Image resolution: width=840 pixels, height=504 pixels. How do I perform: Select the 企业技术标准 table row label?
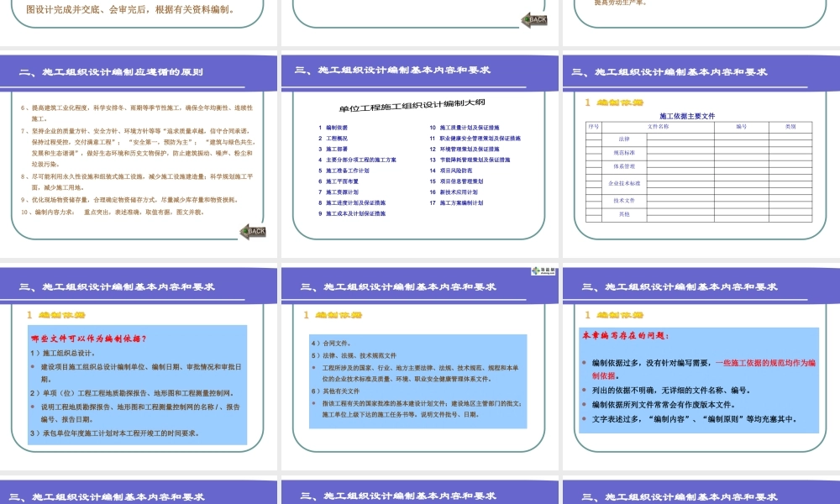tap(624, 183)
